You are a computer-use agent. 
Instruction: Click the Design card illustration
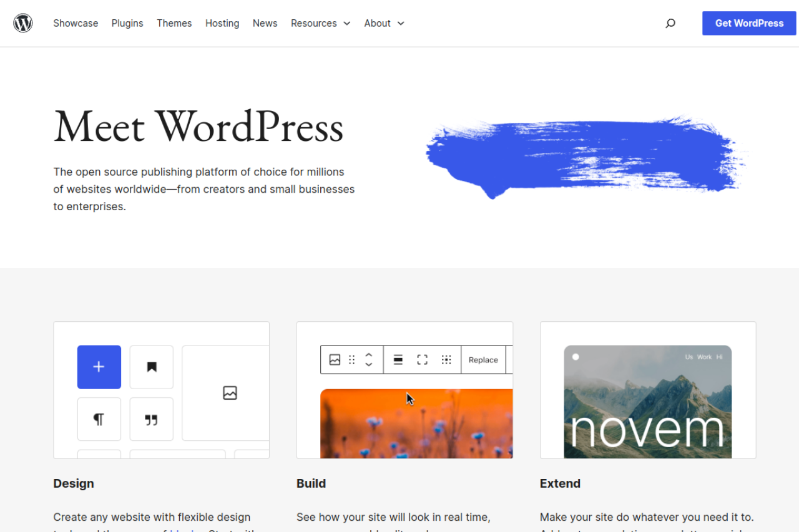tap(162, 390)
